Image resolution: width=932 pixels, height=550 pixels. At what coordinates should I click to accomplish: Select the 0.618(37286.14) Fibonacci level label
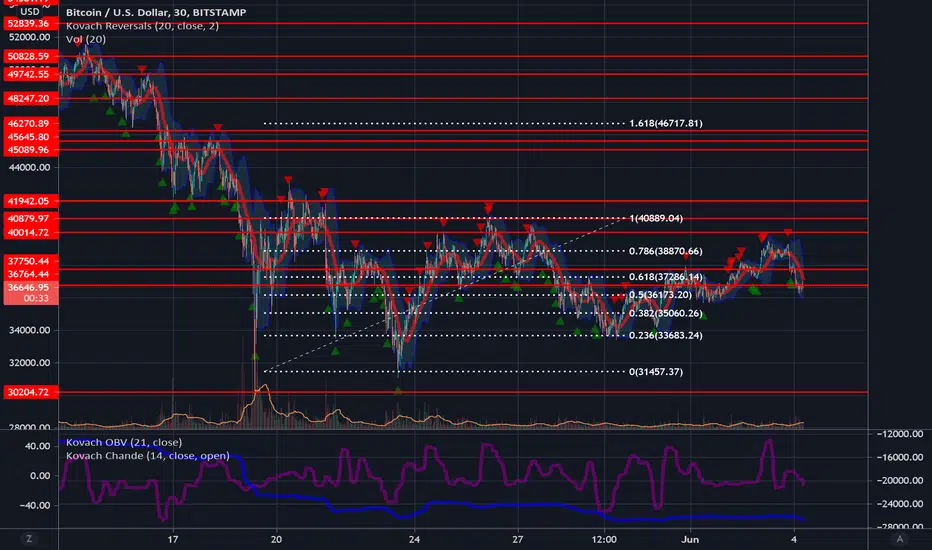pyautogui.click(x=666, y=276)
